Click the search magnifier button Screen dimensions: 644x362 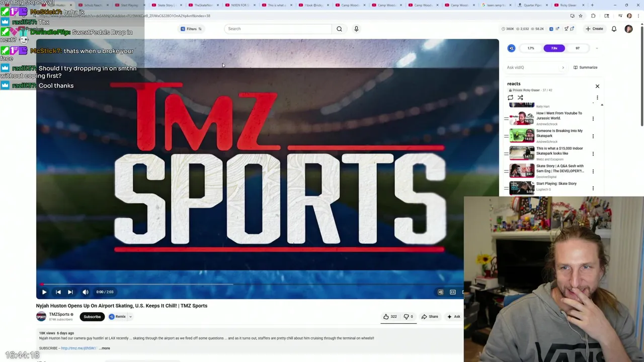tap(339, 29)
